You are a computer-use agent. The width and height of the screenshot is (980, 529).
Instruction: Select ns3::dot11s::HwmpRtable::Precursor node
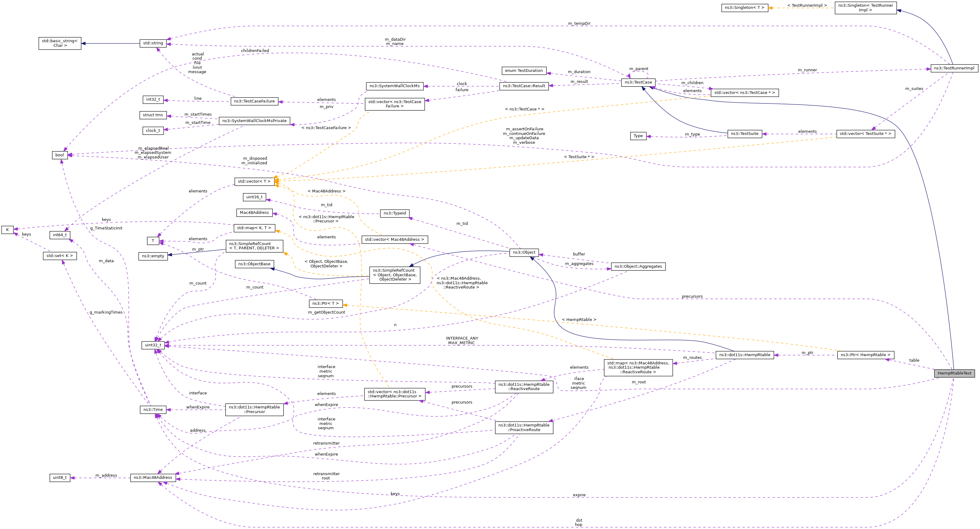(x=254, y=410)
